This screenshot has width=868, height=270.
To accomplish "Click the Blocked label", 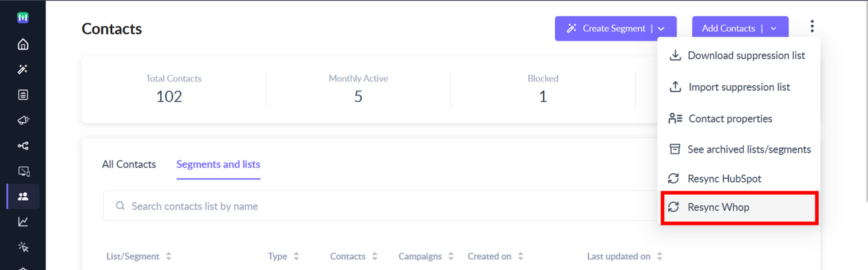I will 543,79.
